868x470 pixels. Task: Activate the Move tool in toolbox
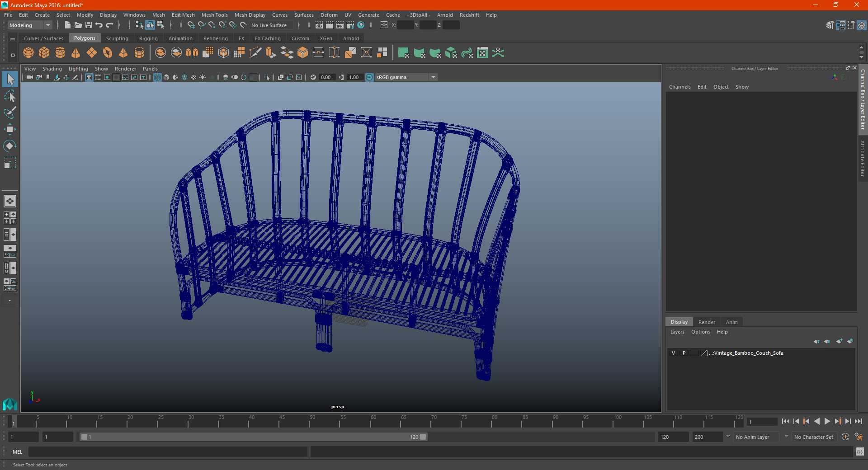(x=10, y=129)
